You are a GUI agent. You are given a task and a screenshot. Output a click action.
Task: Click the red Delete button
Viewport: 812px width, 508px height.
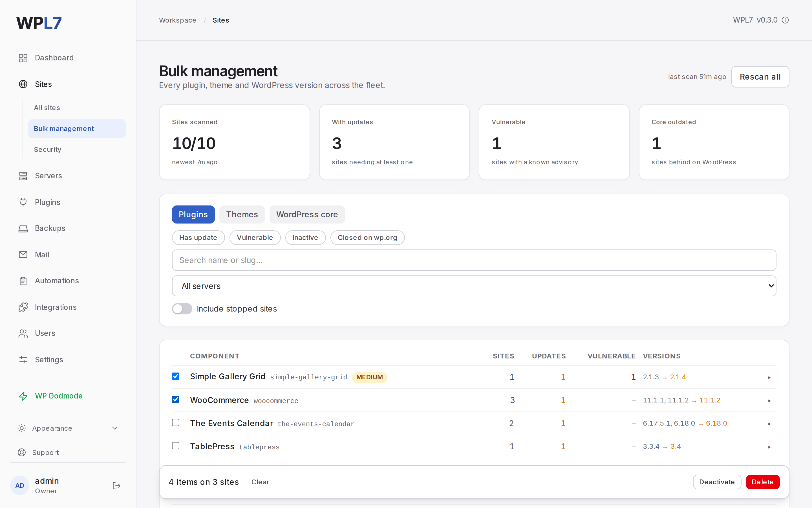pyautogui.click(x=762, y=482)
